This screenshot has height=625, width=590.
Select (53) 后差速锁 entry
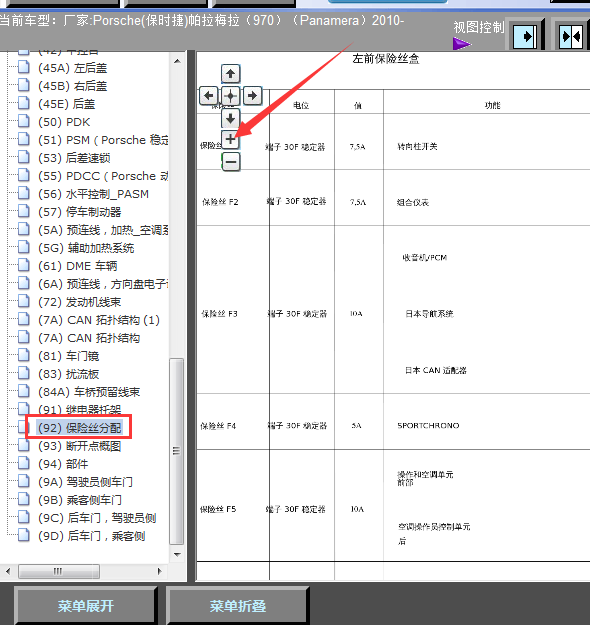(74, 158)
